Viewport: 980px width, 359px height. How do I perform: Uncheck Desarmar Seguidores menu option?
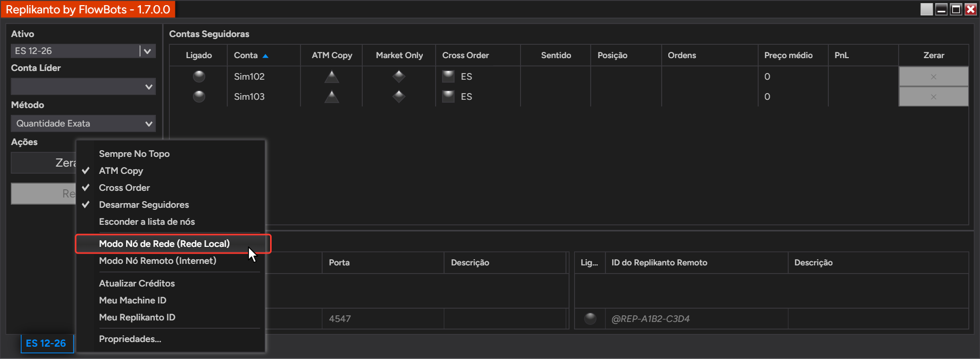[170, 205]
